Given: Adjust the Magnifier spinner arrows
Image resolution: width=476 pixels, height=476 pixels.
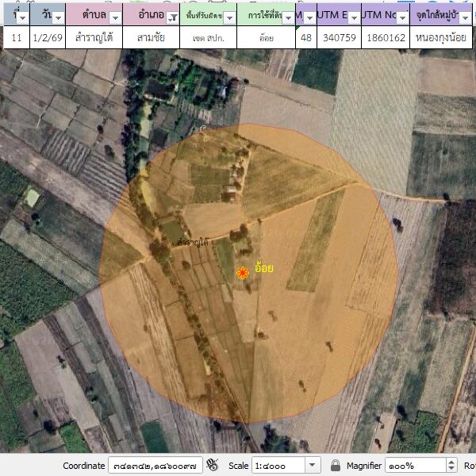Looking at the screenshot, I should [x=452, y=466].
